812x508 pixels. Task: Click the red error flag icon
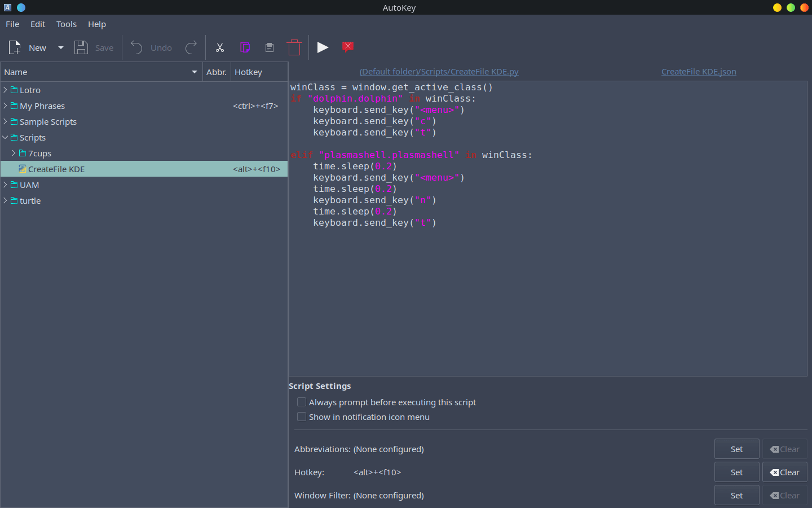pyautogui.click(x=348, y=47)
